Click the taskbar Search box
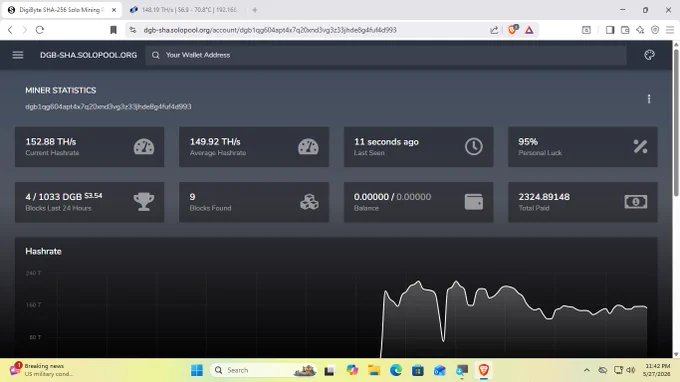 coord(263,370)
